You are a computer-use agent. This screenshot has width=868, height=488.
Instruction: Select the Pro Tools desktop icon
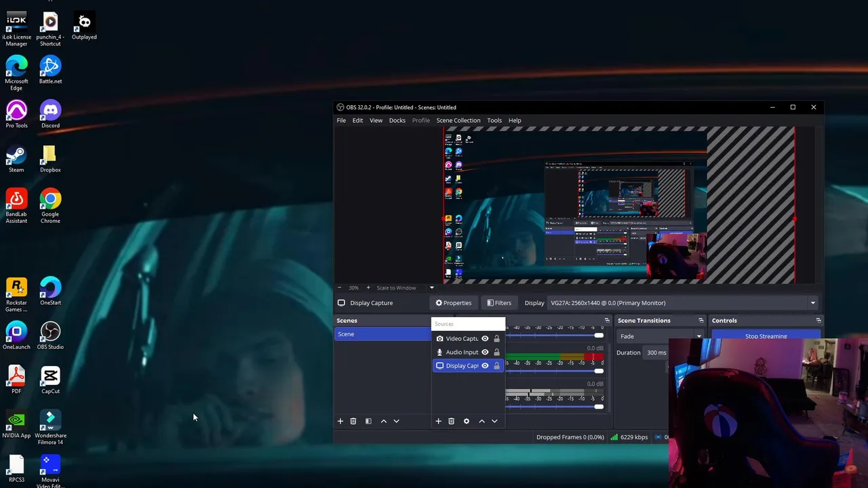click(16, 115)
